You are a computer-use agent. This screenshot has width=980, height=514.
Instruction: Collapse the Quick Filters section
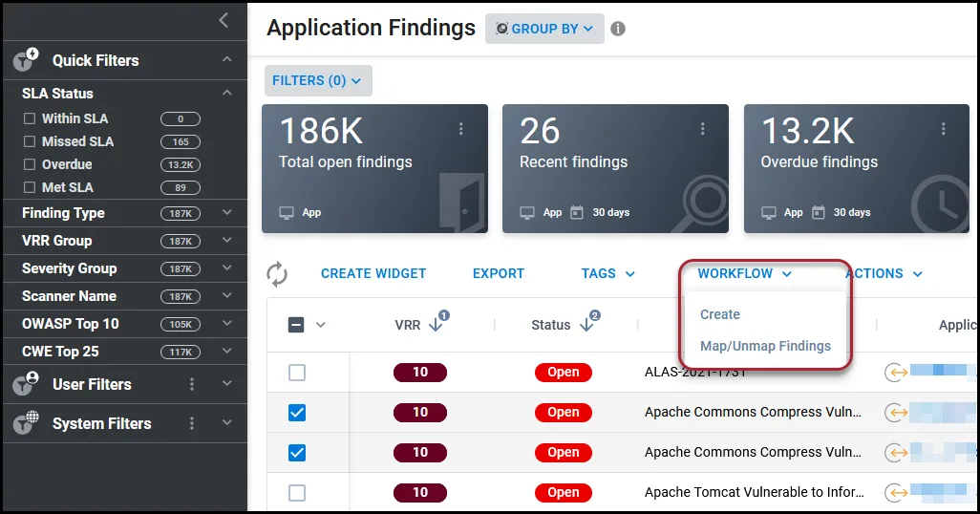[227, 59]
